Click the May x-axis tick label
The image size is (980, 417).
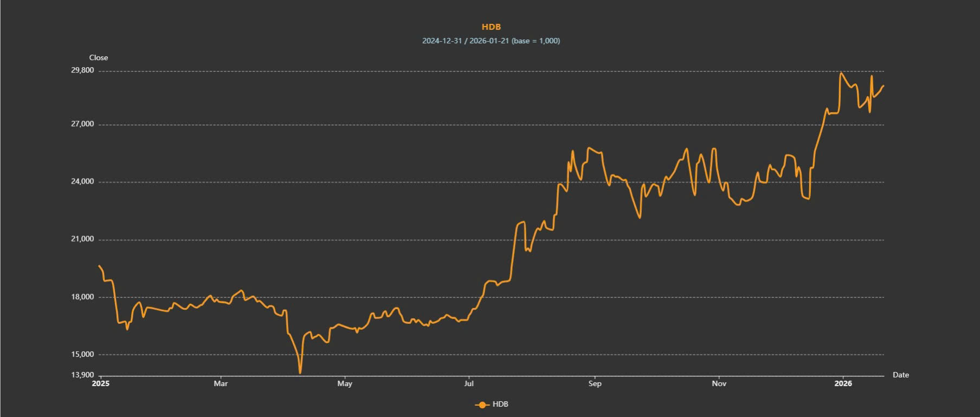coord(345,383)
